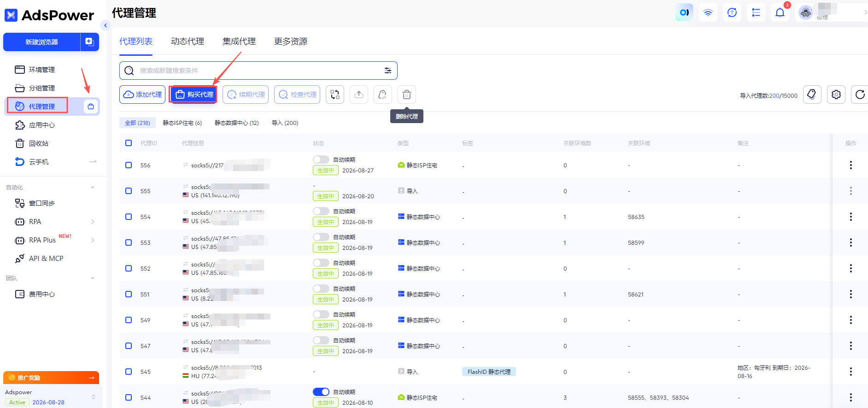Open API & MCP in the sidebar
Screen dimensions: 868x408
coord(46,259)
